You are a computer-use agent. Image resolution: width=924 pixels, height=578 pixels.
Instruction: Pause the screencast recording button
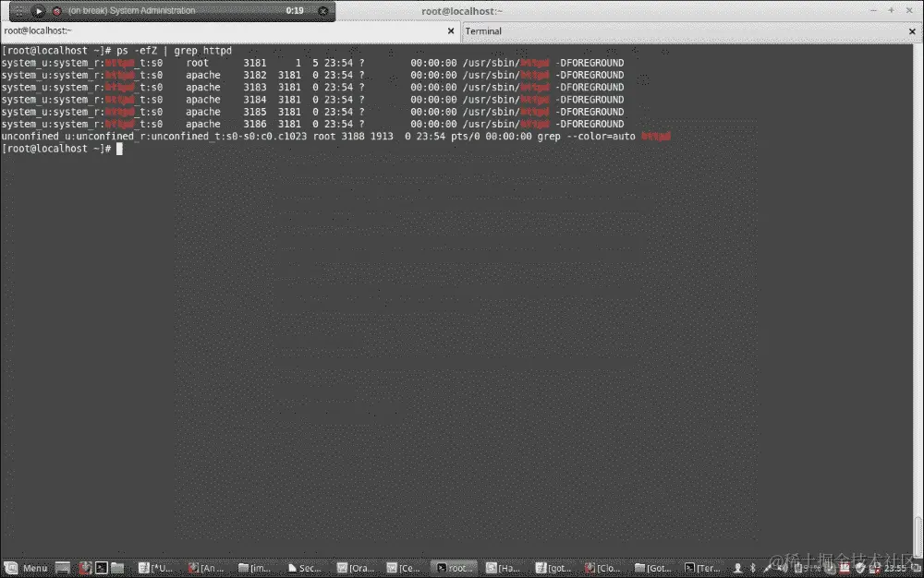coord(39,11)
